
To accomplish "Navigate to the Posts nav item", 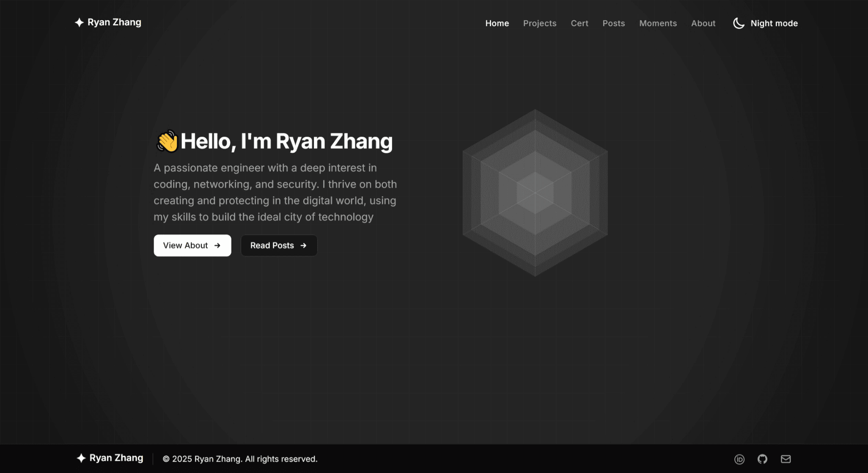I will coord(614,23).
